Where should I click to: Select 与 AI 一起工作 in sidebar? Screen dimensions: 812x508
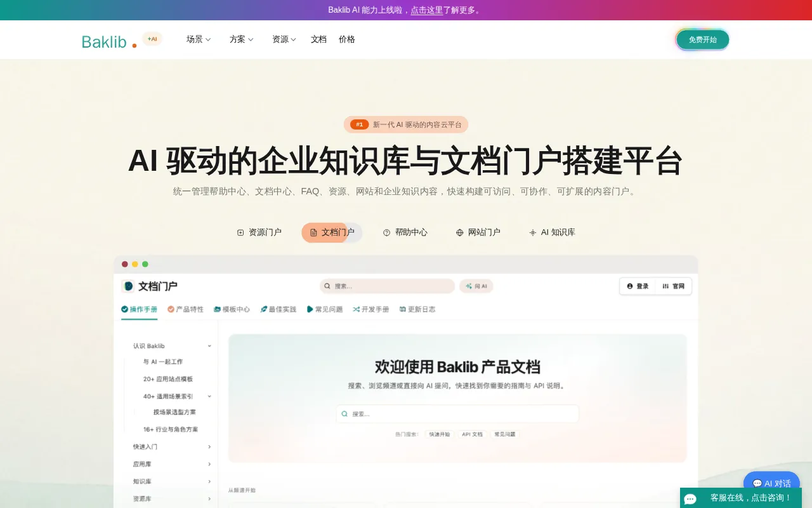coord(163,362)
